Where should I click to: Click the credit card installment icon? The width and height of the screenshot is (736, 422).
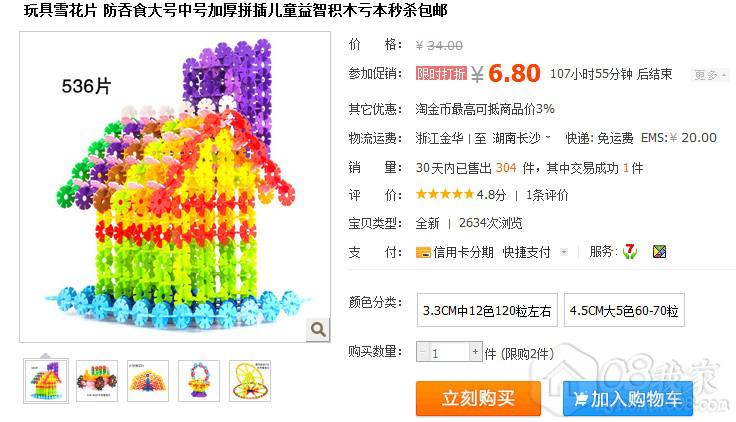(x=423, y=253)
